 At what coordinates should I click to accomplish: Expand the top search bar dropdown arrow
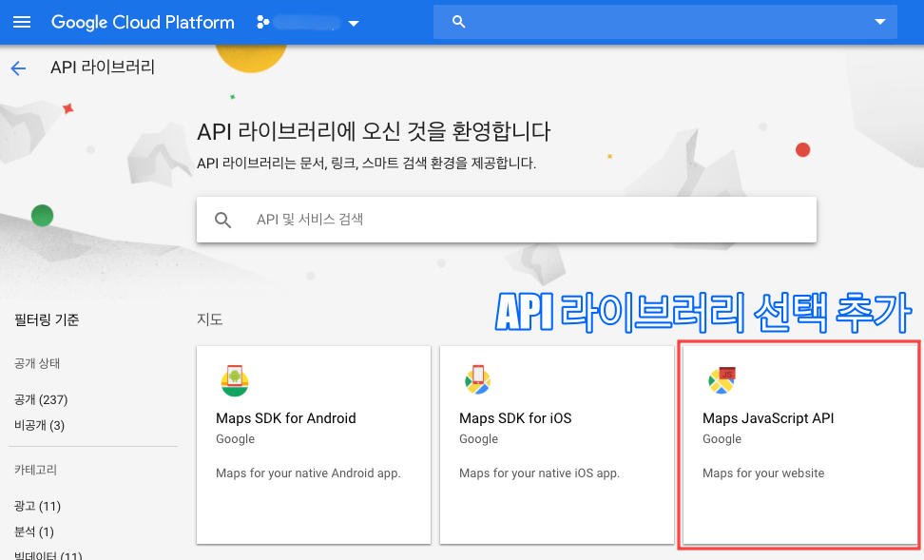880,22
